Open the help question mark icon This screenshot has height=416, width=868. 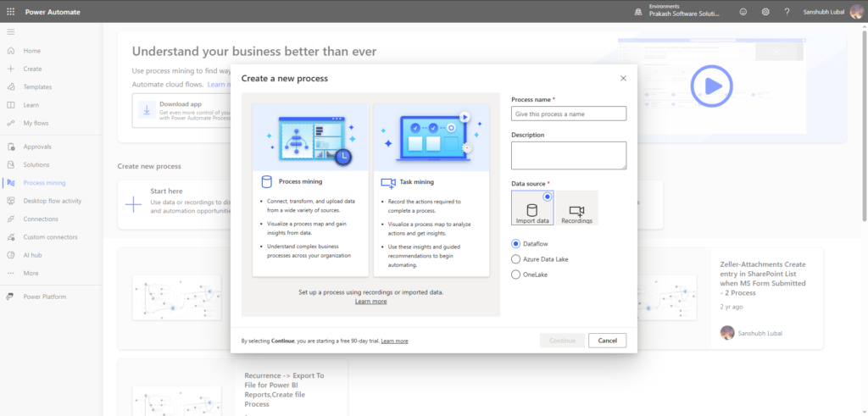coord(787,12)
